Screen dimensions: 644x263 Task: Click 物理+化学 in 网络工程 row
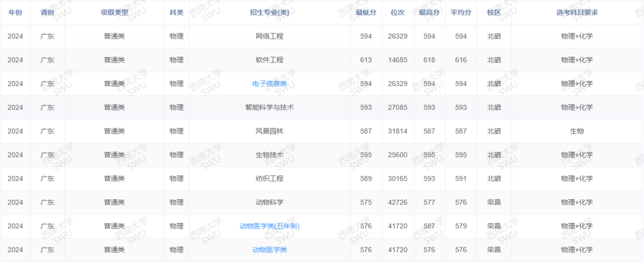pos(577,36)
